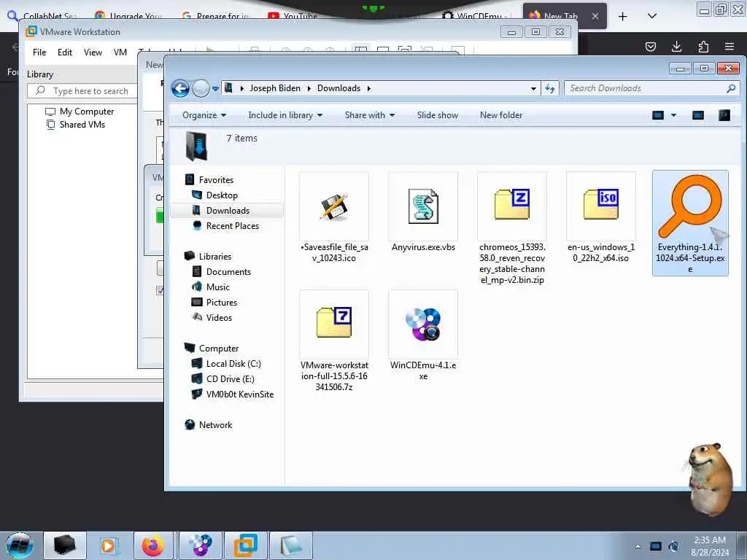
Task: Select the chromeos recovery bin.zip file
Action: pos(512,228)
